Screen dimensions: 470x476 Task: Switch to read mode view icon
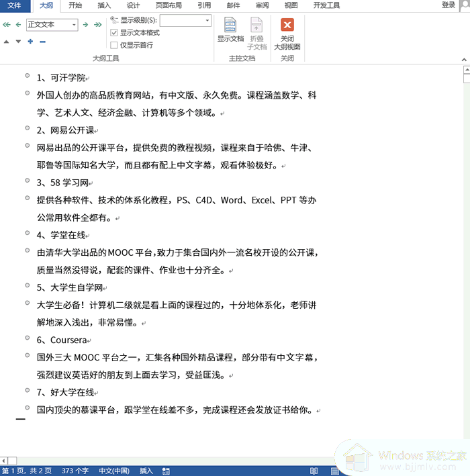click(314, 471)
